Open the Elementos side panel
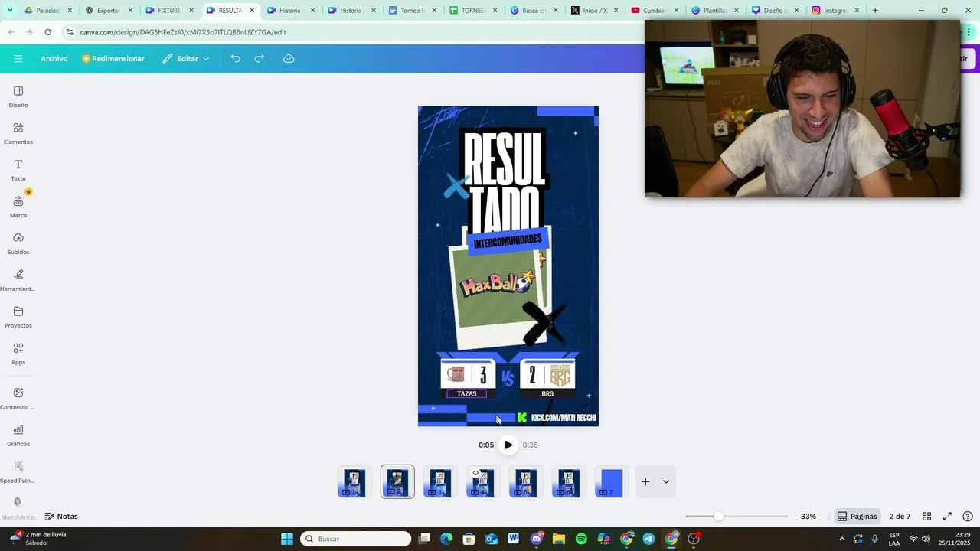Image resolution: width=980 pixels, height=551 pixels. click(18, 133)
